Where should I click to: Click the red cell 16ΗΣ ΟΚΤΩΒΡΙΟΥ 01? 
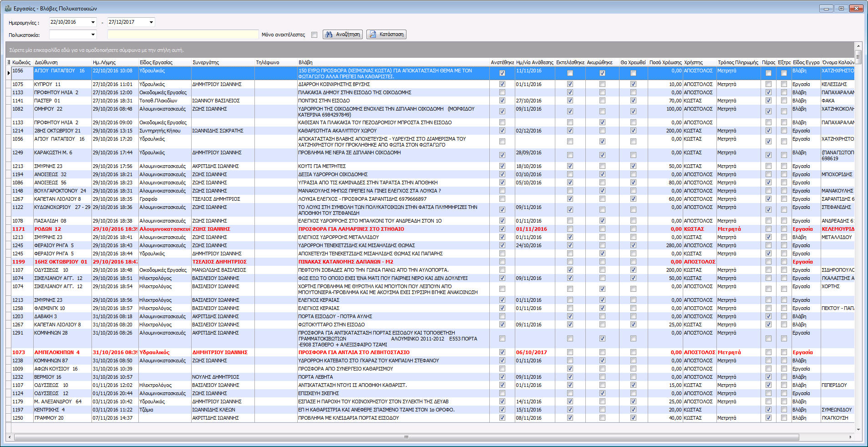click(61, 262)
